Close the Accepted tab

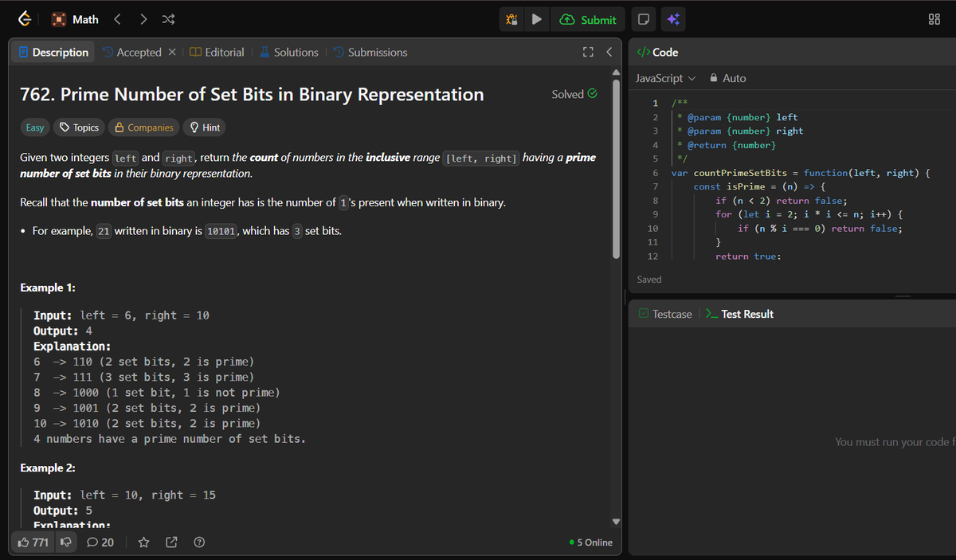click(x=172, y=52)
